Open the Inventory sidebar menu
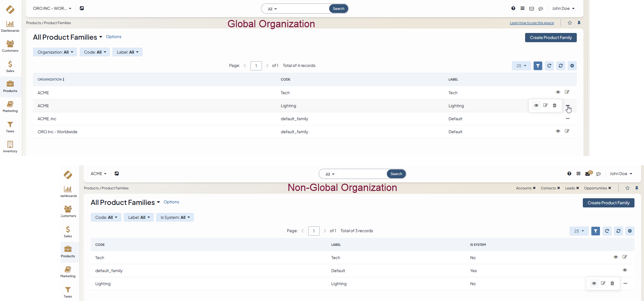The width and height of the screenshot is (644, 301). coord(10,147)
